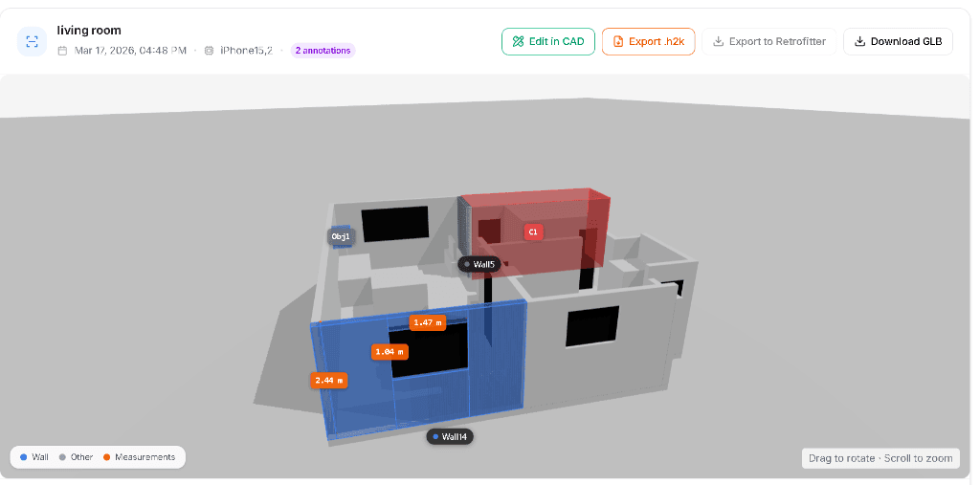Click the device chip icon before iPhone15,2

click(x=209, y=51)
